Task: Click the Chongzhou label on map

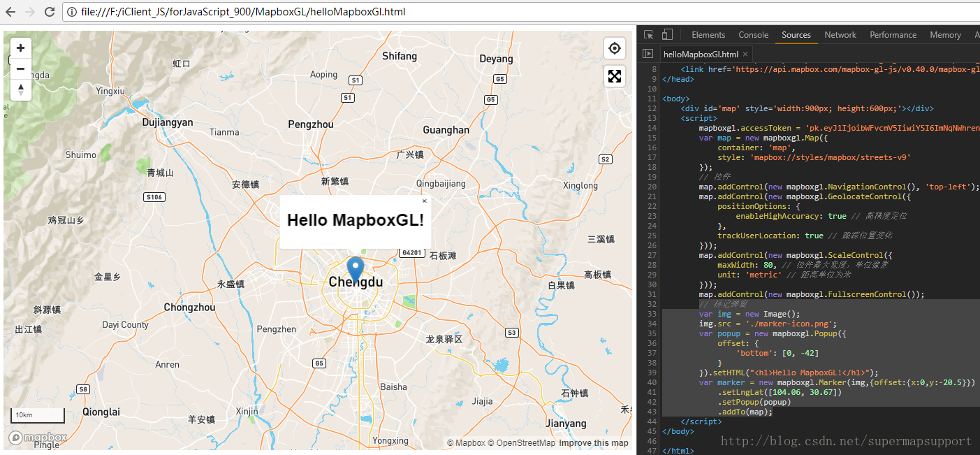Action: [x=190, y=307]
